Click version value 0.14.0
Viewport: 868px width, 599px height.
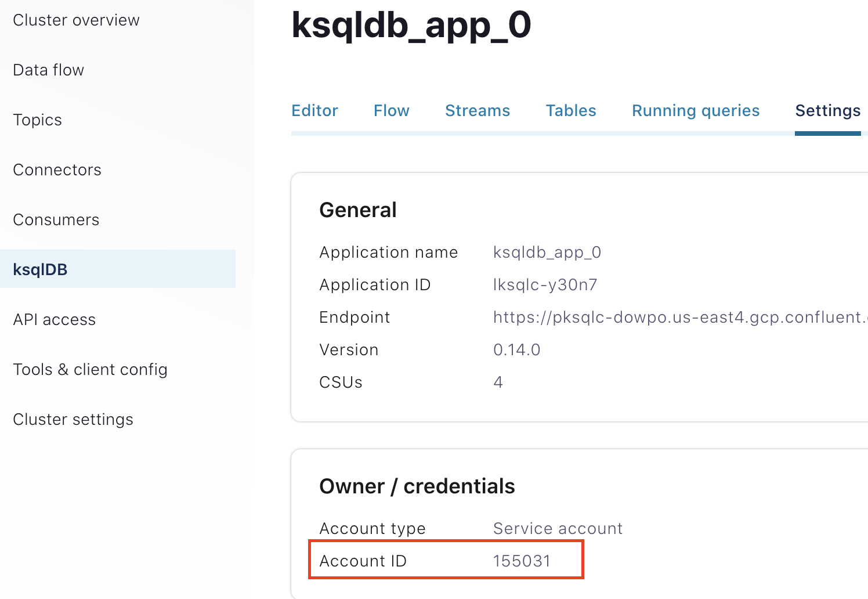(x=517, y=350)
